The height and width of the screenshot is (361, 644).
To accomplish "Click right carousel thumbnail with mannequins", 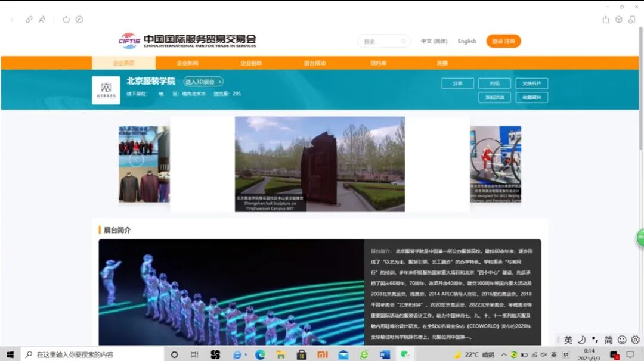I will [x=496, y=164].
